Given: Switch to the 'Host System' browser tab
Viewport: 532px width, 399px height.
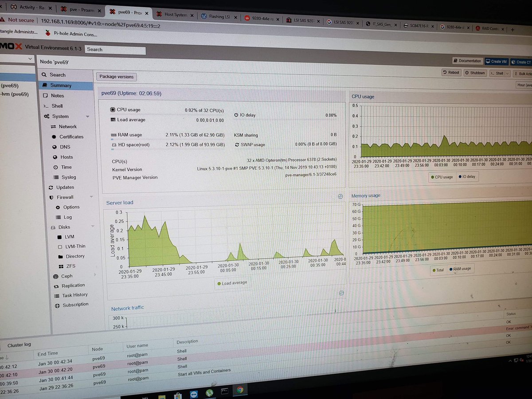Looking at the screenshot, I should click(176, 14).
